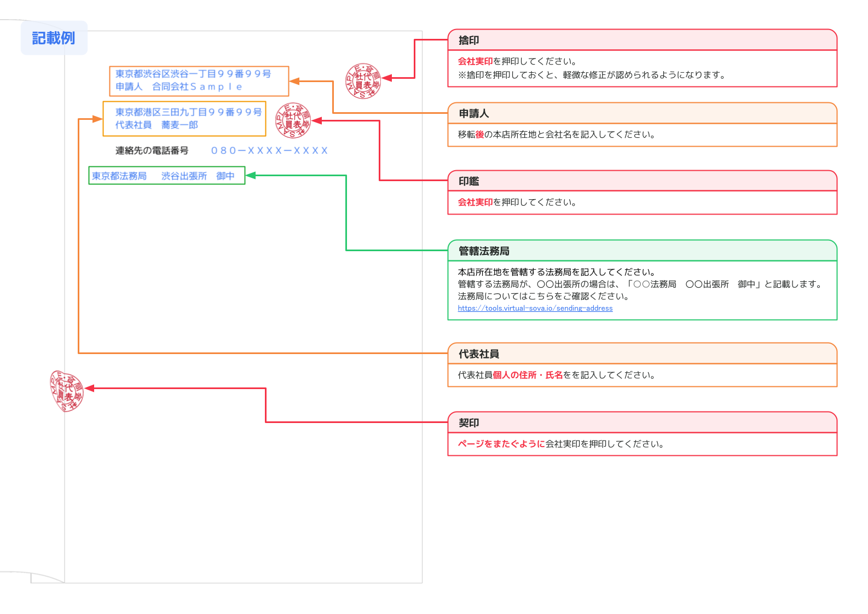Click the 連絡先の電話番号 label
Viewport: 868px width, 614px height.
coord(152,150)
